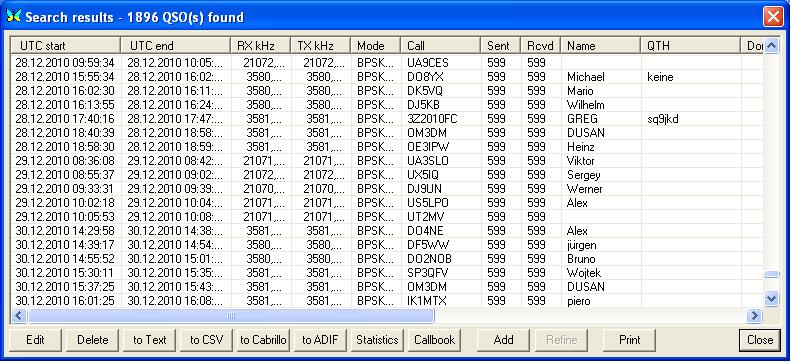This screenshot has width=791, height=362.
Task: Click the Close button at bottom right
Action: tap(760, 340)
